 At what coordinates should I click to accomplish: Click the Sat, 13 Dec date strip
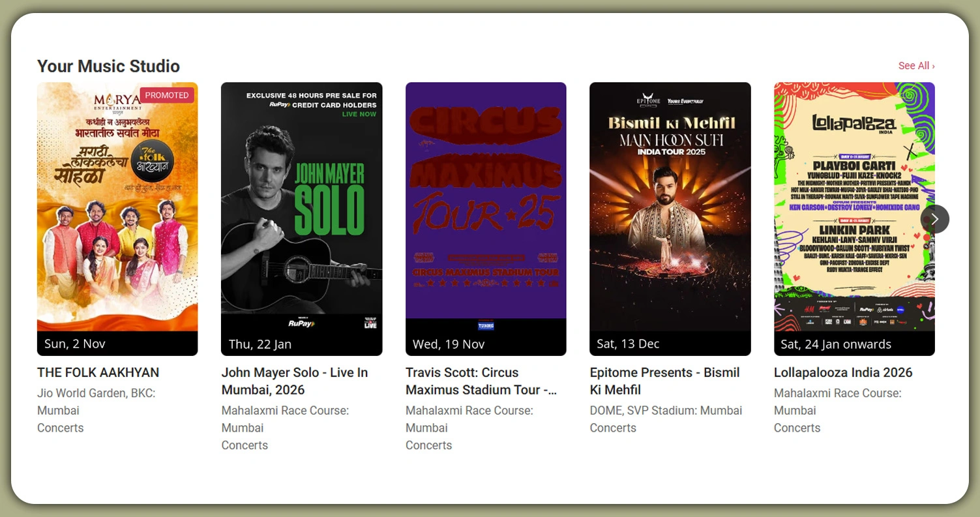(670, 344)
